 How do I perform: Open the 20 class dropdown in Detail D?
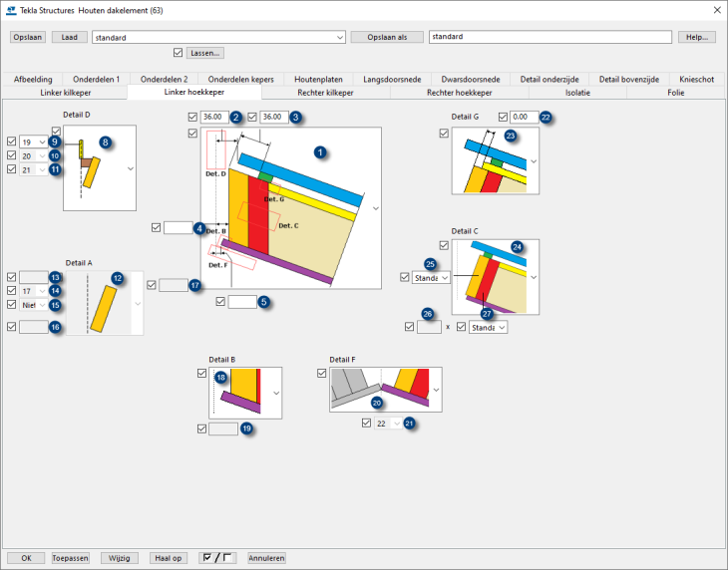tap(34, 155)
